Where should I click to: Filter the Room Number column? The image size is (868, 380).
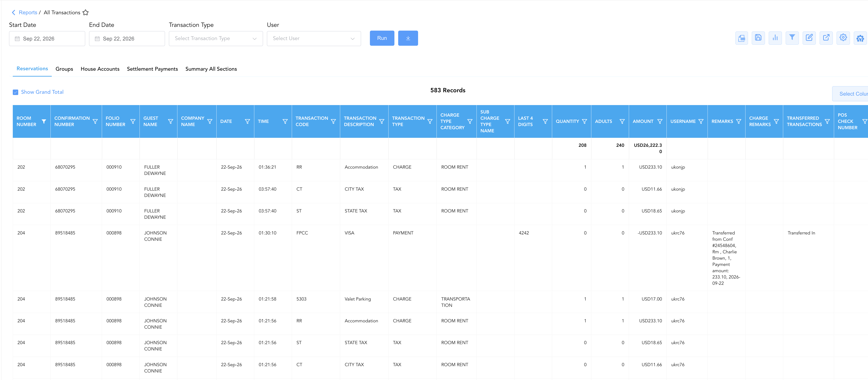[44, 121]
